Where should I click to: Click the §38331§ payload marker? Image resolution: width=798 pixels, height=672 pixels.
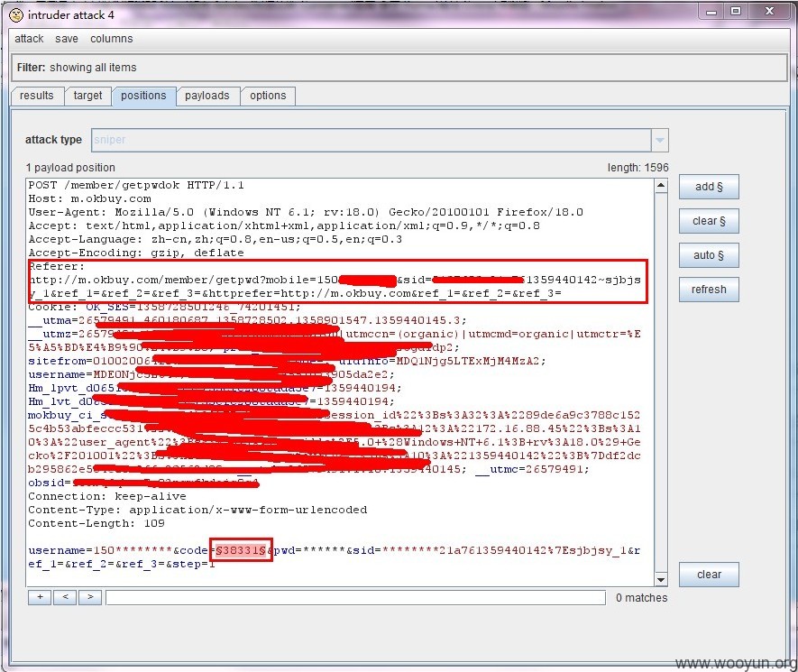pos(241,550)
